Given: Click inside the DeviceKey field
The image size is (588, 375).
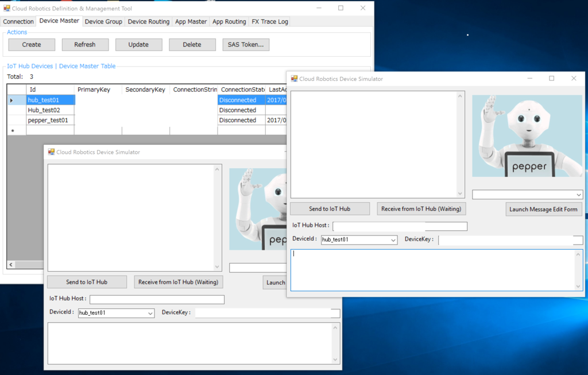Looking at the screenshot, I should pyautogui.click(x=508, y=239).
